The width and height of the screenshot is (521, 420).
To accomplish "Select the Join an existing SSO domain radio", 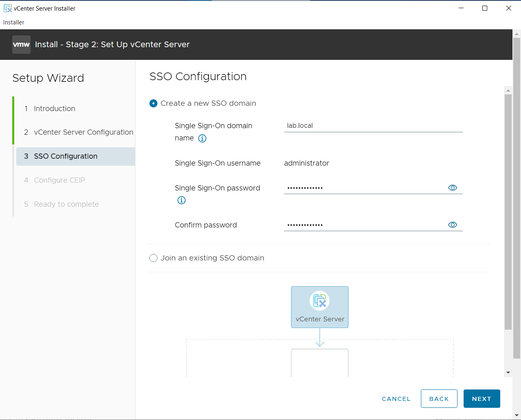I will pyautogui.click(x=153, y=258).
